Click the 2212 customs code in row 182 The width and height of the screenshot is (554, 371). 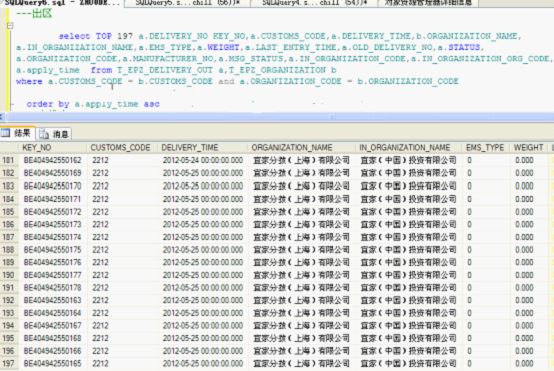(122, 173)
